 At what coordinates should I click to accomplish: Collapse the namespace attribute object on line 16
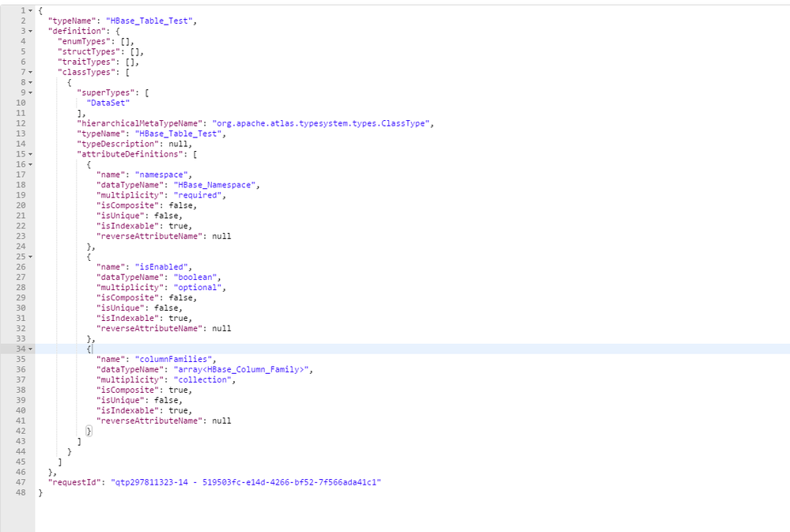28,164
